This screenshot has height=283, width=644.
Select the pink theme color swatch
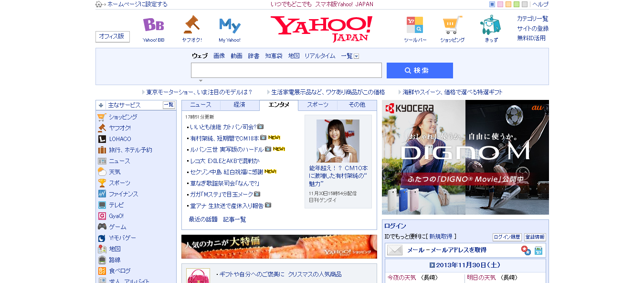tap(500, 4)
